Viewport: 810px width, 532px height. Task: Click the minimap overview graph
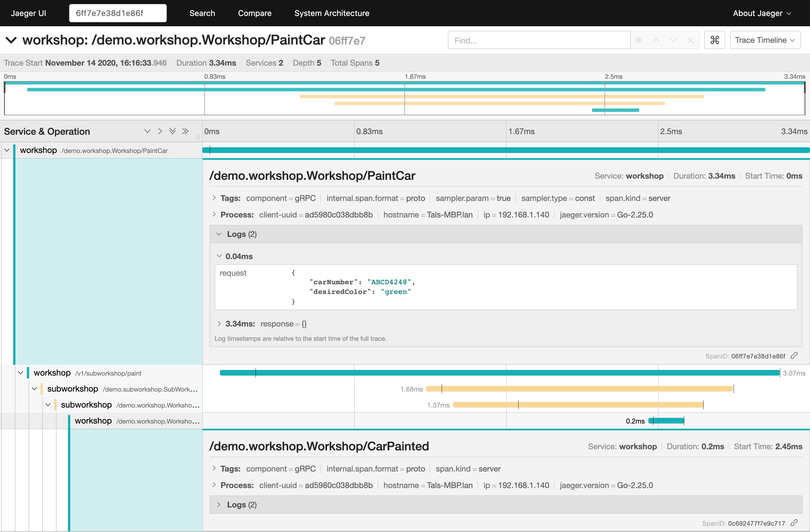pyautogui.click(x=404, y=98)
